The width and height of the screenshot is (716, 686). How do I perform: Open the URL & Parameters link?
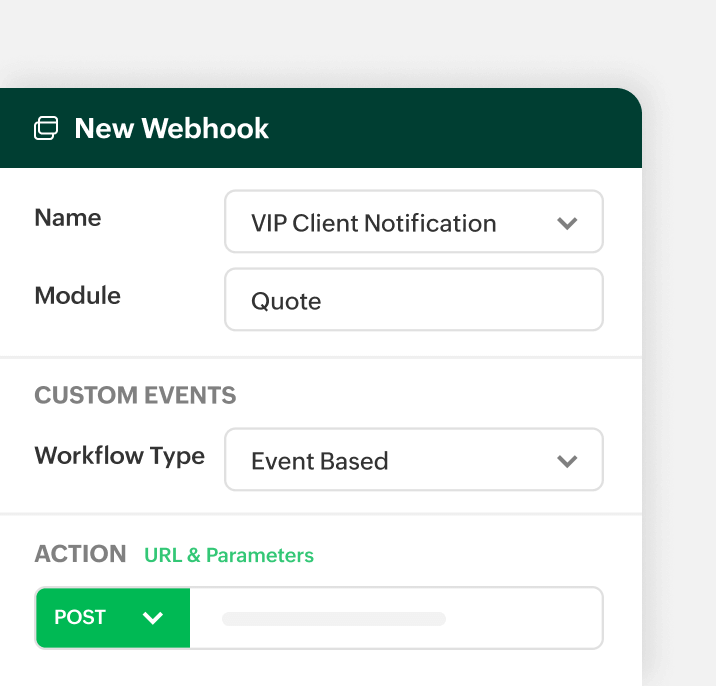[229, 555]
